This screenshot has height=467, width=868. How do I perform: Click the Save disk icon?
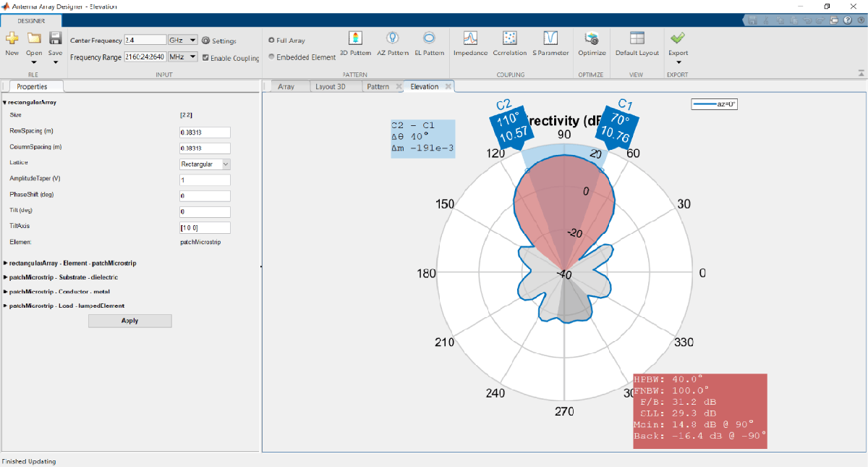click(56, 38)
